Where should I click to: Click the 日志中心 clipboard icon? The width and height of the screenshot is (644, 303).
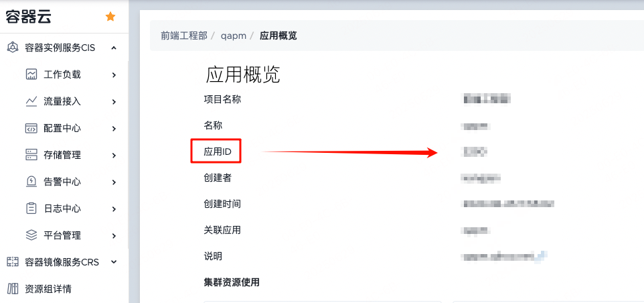pos(31,208)
